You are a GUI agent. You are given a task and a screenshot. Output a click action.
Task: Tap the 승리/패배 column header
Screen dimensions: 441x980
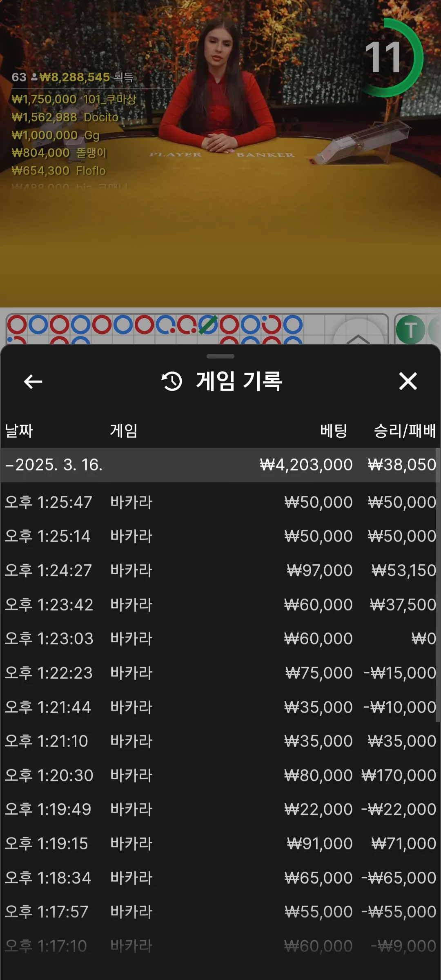click(405, 430)
